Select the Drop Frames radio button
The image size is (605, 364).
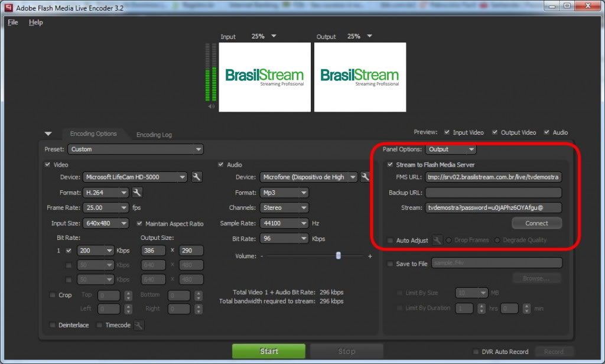[x=449, y=240]
